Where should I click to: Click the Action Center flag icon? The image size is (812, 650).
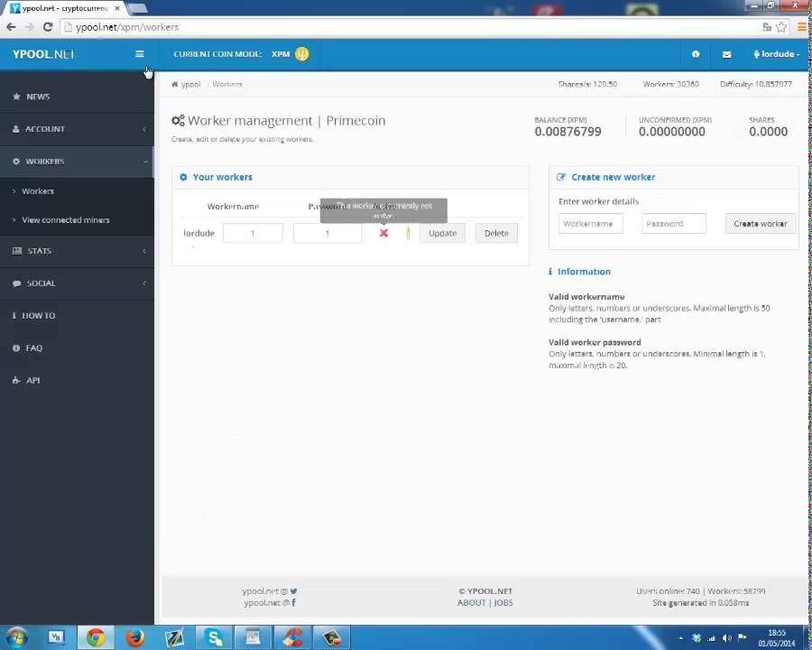[743, 637]
